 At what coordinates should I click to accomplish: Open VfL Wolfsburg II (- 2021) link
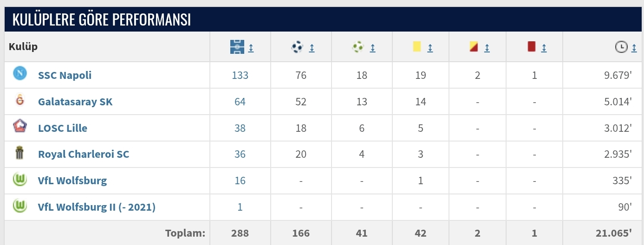97,207
